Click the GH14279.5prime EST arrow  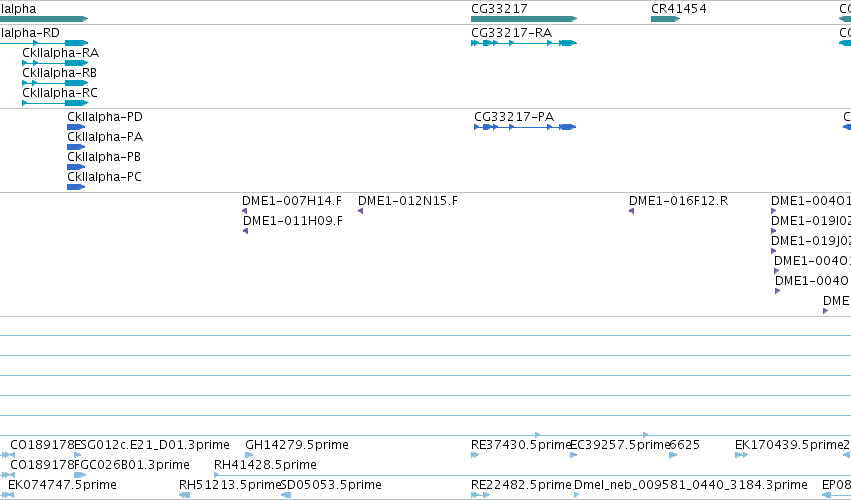249,455
